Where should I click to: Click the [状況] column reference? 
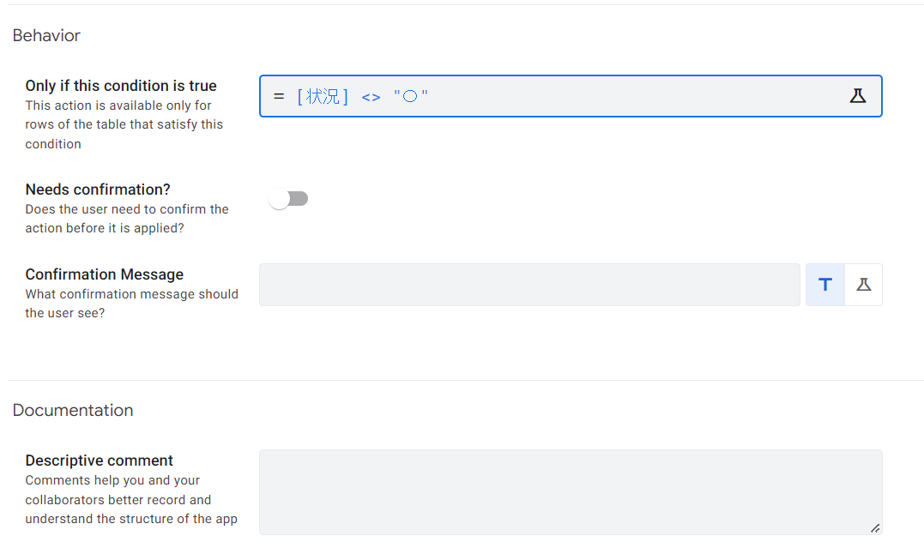pyautogui.click(x=323, y=97)
